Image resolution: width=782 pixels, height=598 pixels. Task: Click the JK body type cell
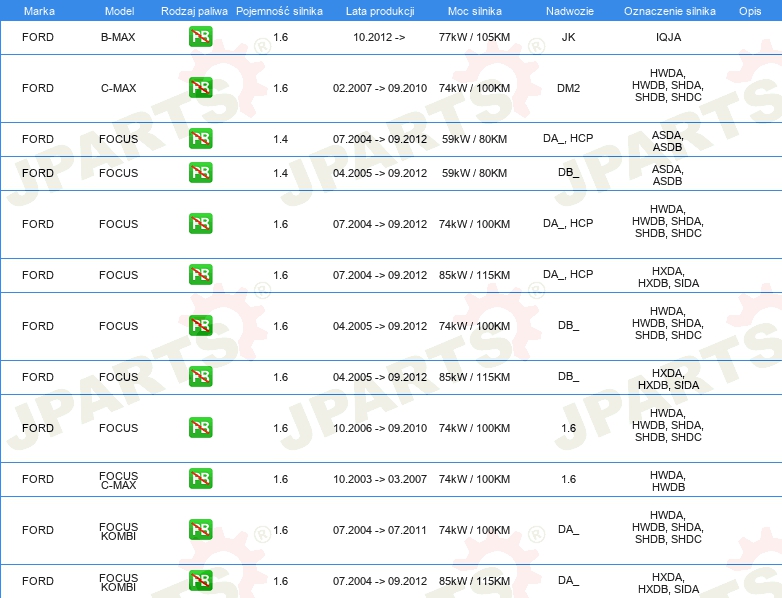pos(569,37)
